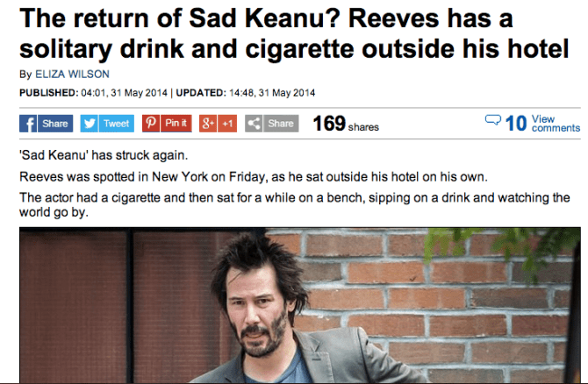Click the +1 Google button

[227, 124]
